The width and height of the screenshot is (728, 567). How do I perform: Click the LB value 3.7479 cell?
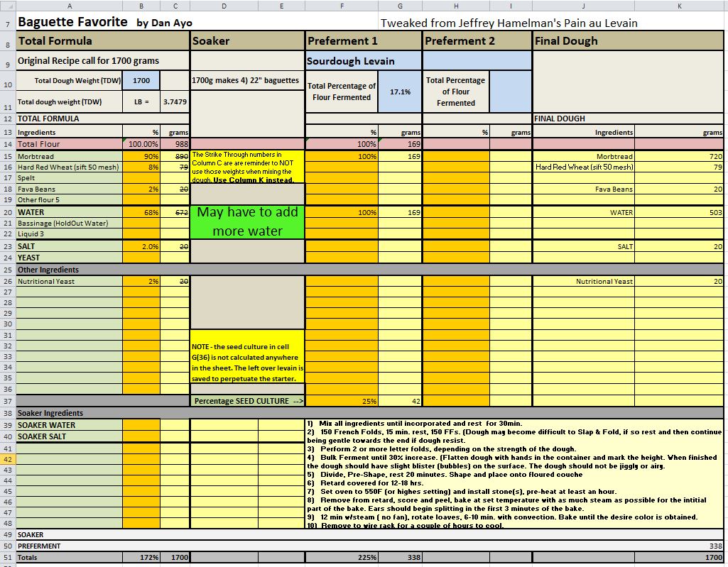click(175, 101)
